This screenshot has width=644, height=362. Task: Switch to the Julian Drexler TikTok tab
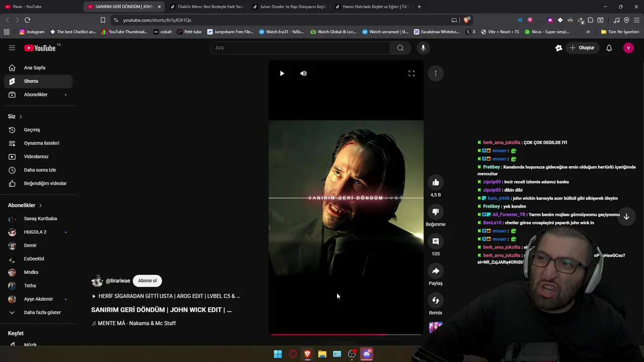pos(289,7)
